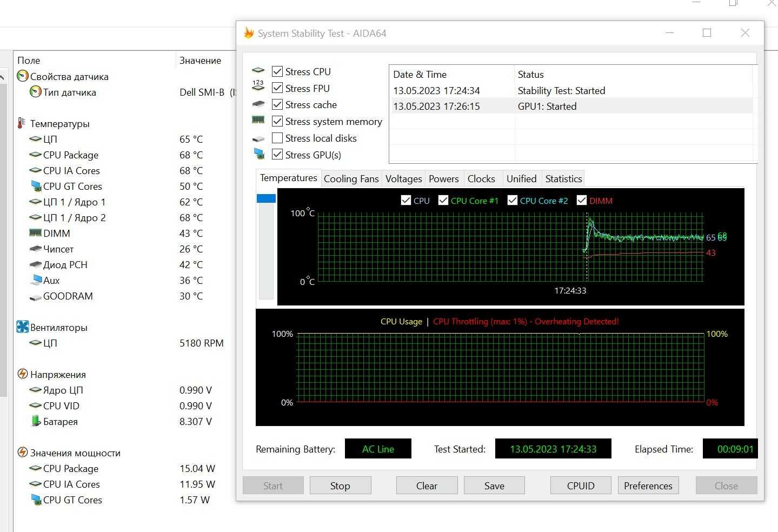Click the Поле column header
The height and width of the screenshot is (532, 778).
95,61
